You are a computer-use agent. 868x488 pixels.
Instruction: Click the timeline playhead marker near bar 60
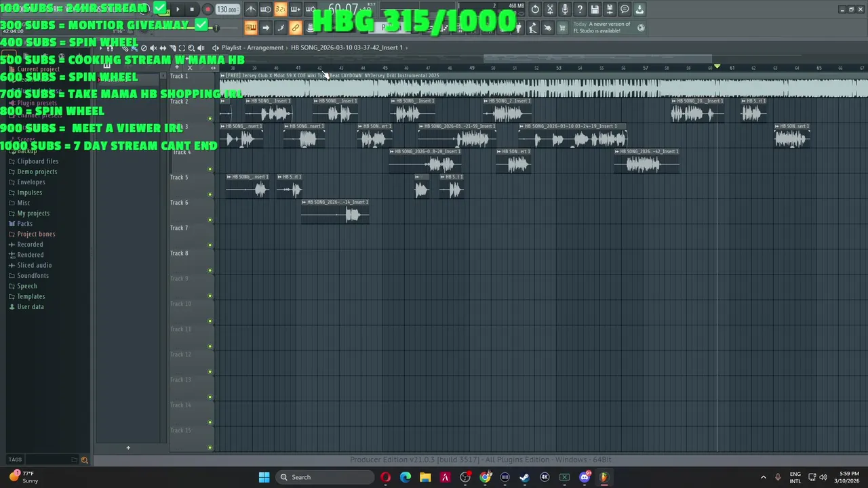pos(717,67)
